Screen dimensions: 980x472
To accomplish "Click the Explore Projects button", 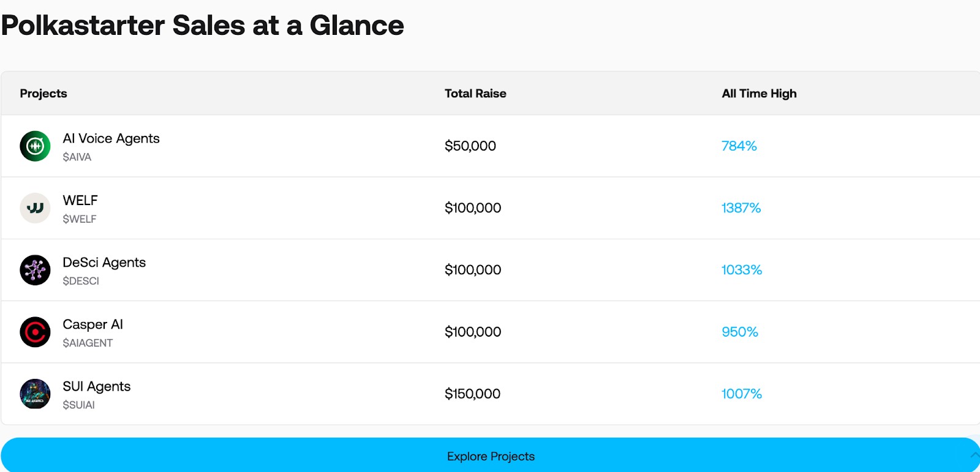I will pyautogui.click(x=490, y=455).
